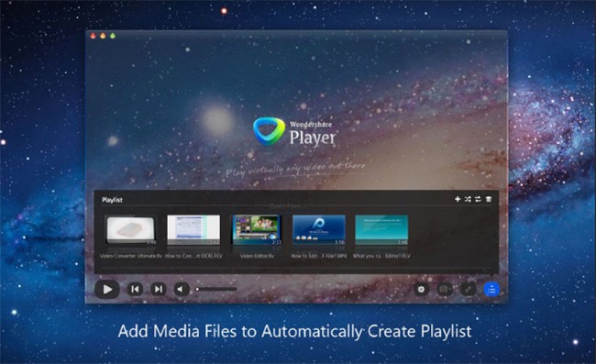Add files with the playlist plus icon
Screen dimensions: 596x364
(458, 199)
